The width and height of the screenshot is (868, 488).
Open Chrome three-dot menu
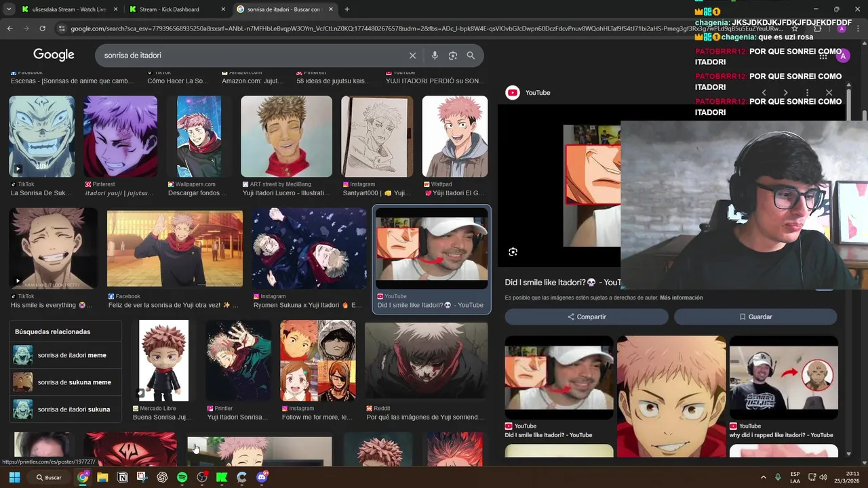(859, 28)
